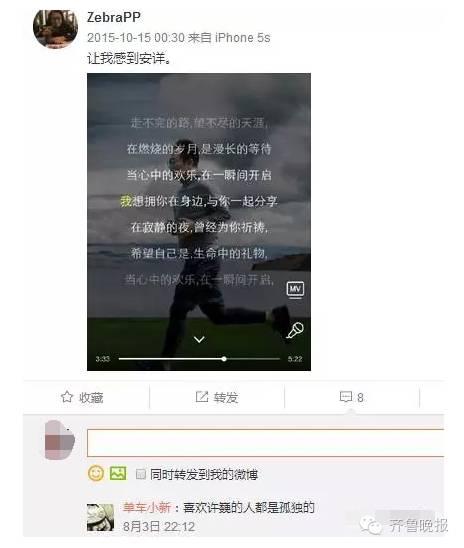
Task: Tap the microphone karaoke icon
Action: click(295, 331)
